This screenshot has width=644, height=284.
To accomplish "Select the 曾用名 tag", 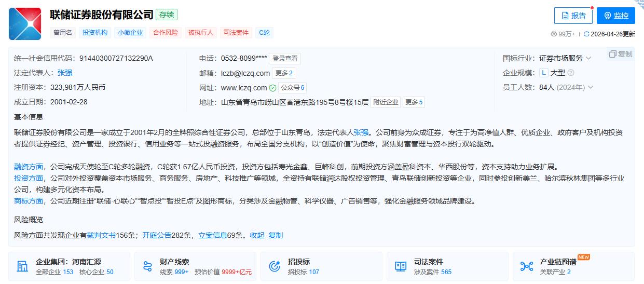I will pyautogui.click(x=63, y=32).
